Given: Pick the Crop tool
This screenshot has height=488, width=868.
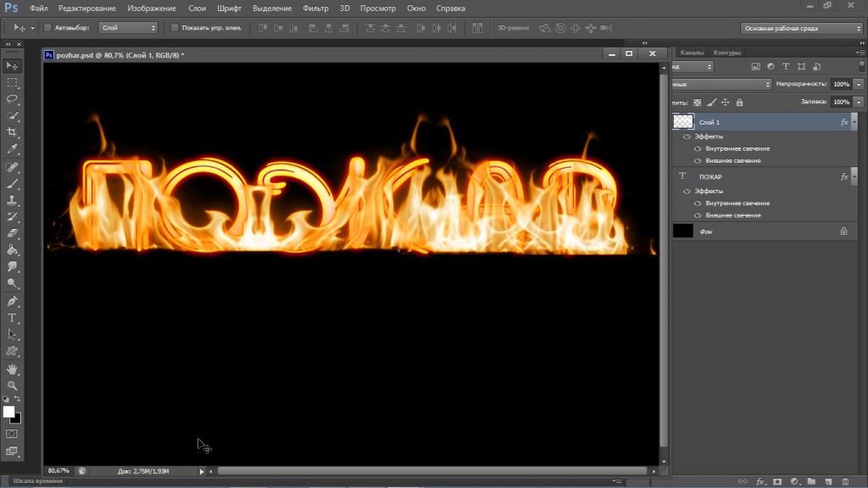Looking at the screenshot, I should (x=13, y=132).
